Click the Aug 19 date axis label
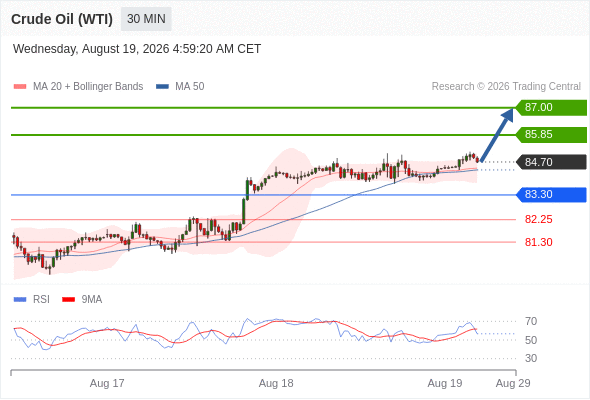 (445, 383)
